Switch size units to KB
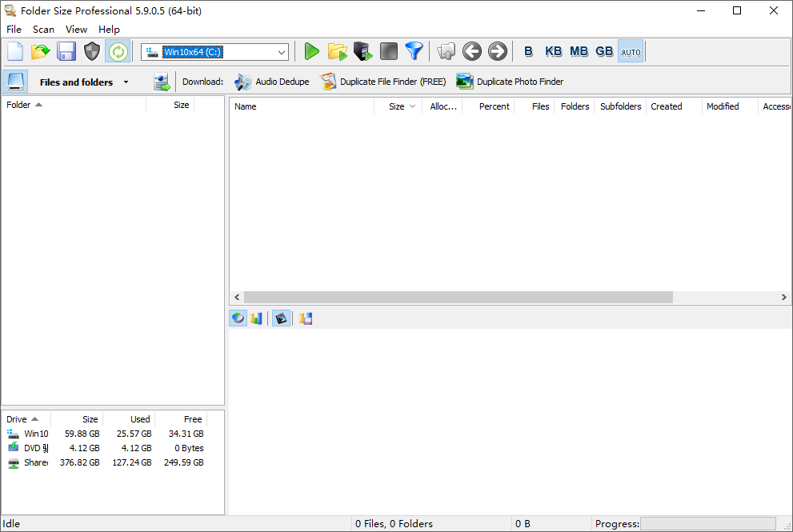Image resolution: width=793 pixels, height=532 pixels. [553, 51]
